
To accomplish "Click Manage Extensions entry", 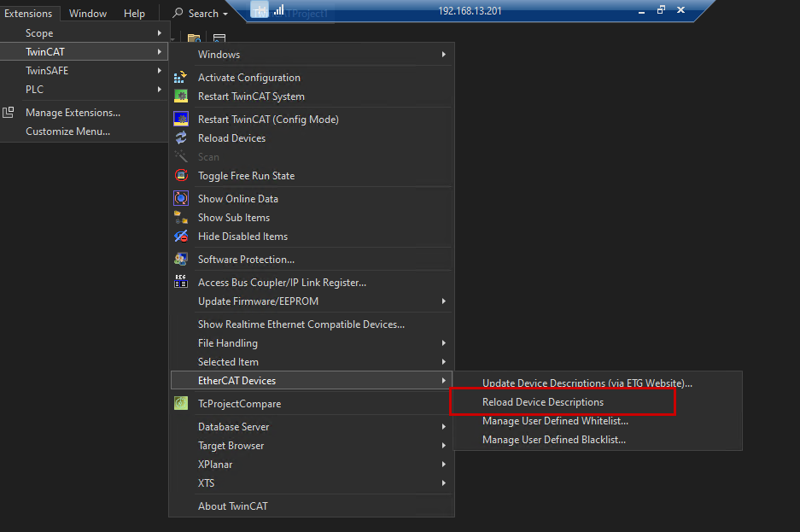I will coord(84,112).
